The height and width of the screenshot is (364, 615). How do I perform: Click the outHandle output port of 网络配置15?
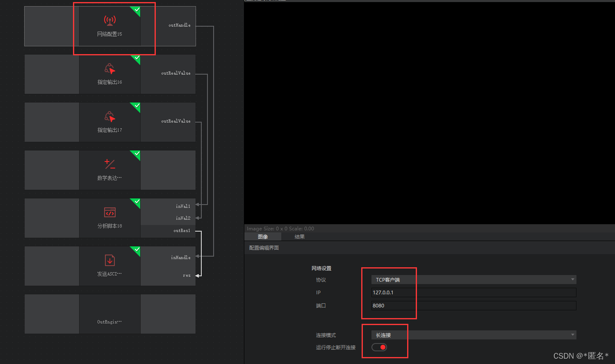180,25
